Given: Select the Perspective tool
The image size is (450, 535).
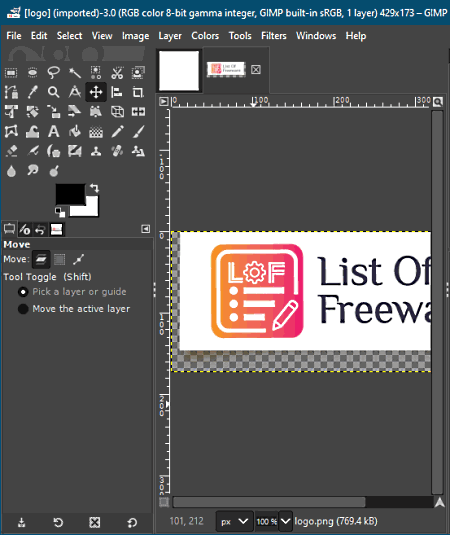Looking at the screenshot, I should coord(96,112).
